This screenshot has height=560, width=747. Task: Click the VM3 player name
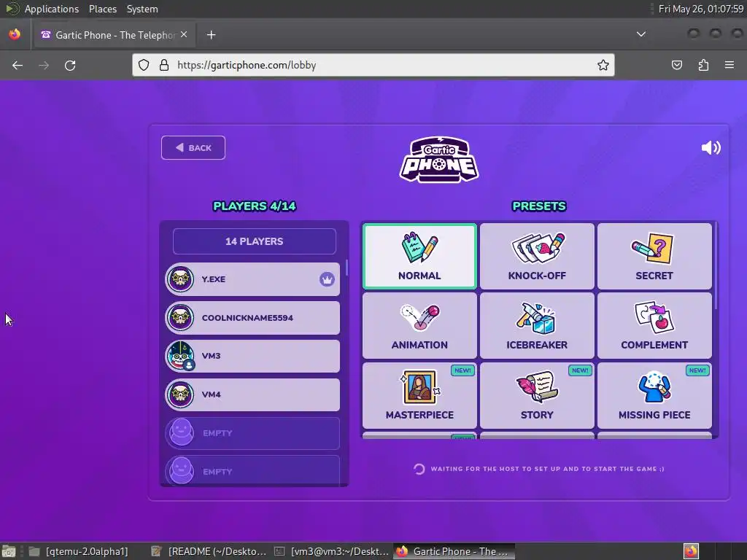(x=211, y=356)
